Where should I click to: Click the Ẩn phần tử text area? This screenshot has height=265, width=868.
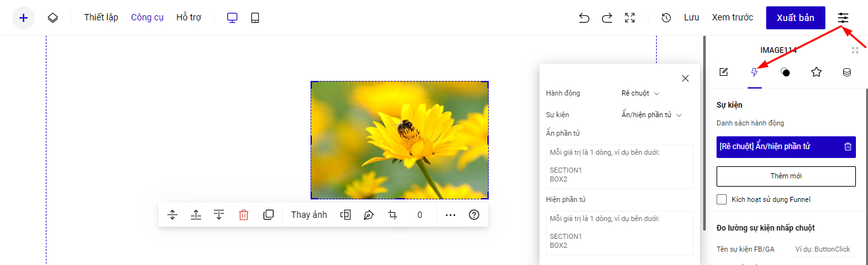pyautogui.click(x=619, y=167)
